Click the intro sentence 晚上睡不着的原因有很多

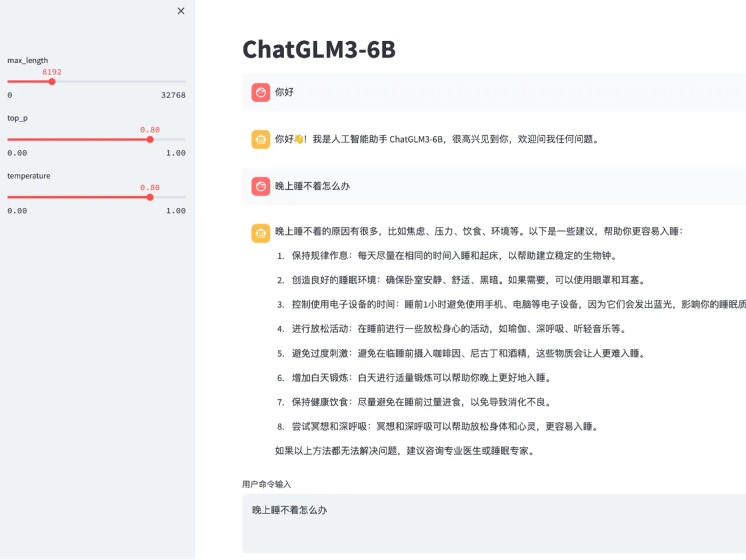[479, 232]
